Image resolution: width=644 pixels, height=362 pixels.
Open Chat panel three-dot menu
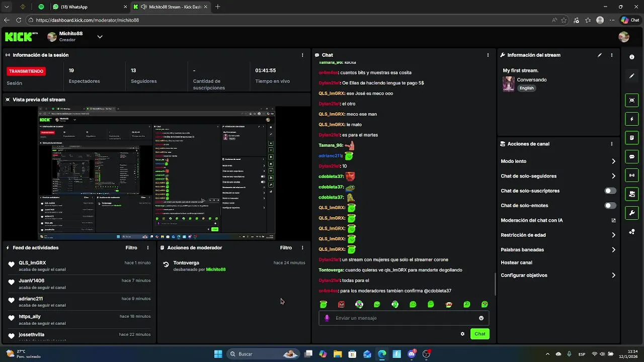pyautogui.click(x=488, y=55)
